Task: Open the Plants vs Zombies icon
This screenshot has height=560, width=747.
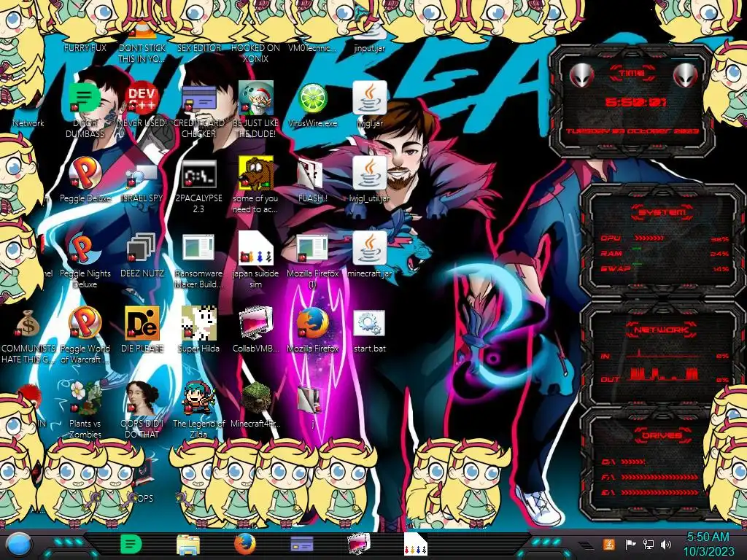Action: click(85, 399)
